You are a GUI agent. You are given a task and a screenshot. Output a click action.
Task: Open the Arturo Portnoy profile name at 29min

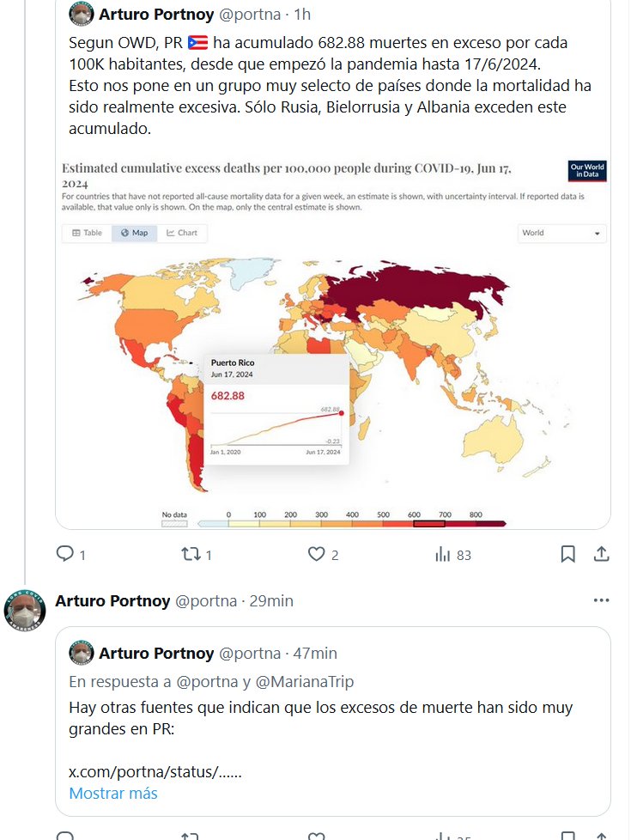pos(112,601)
